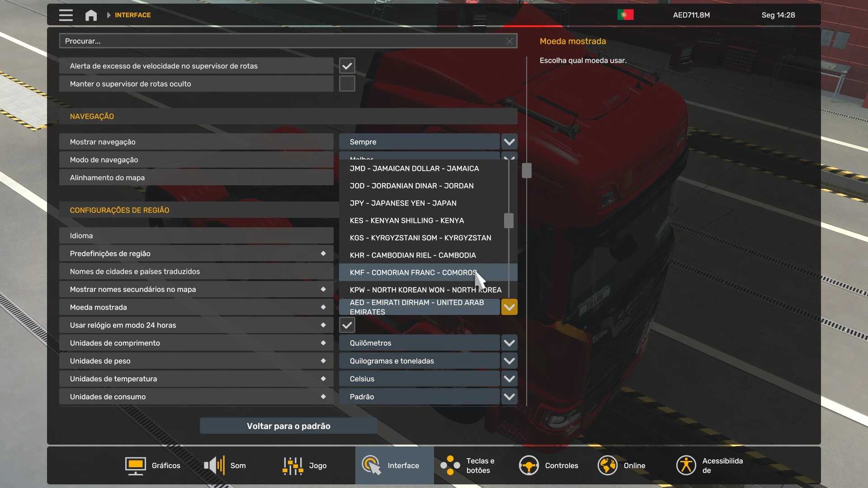Enable Manter o supervisor de rotas oculto
The image size is (868, 488).
pos(347,84)
